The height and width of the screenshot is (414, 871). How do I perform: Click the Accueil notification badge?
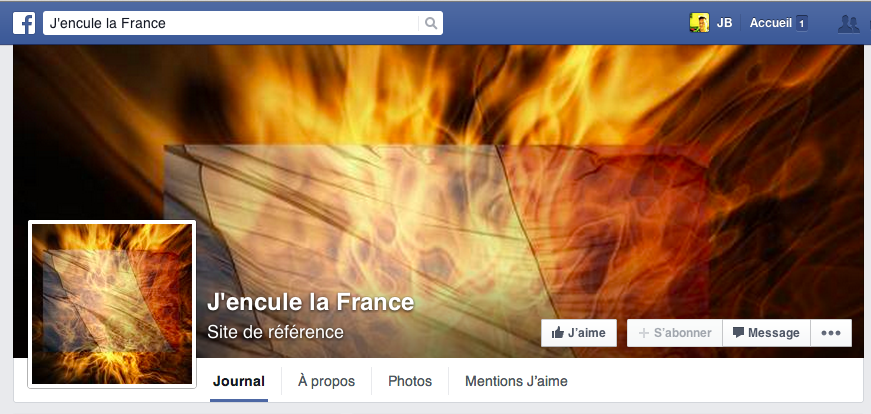(802, 23)
